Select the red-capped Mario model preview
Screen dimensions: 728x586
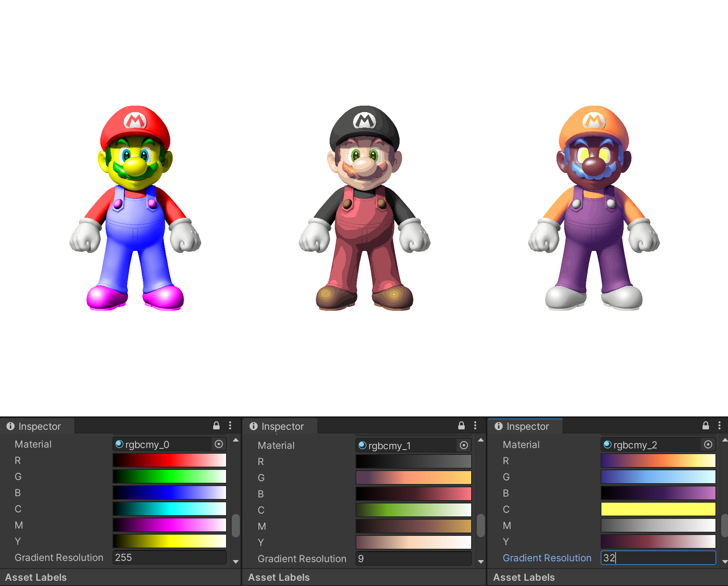tap(135, 208)
